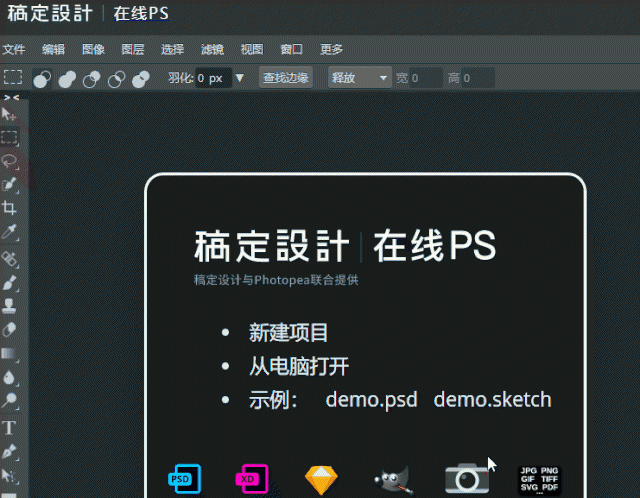The height and width of the screenshot is (498, 640).
Task: Select the Eyedropper tool
Action: click(9, 232)
